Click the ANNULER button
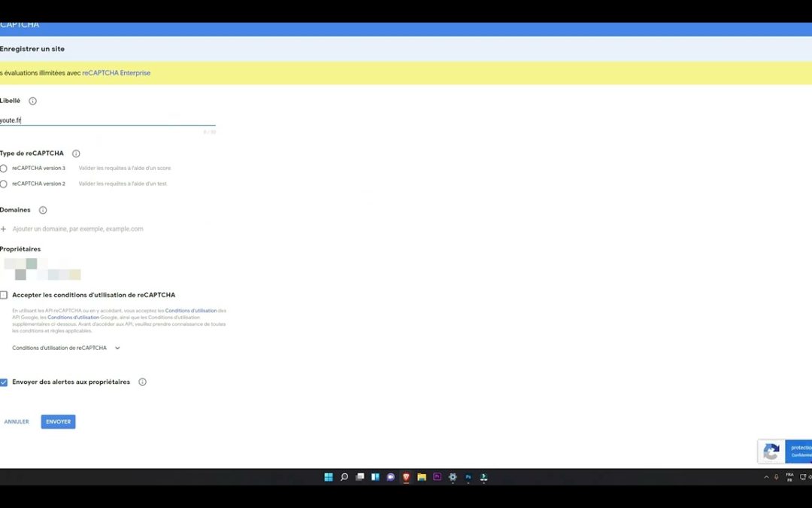 click(17, 422)
